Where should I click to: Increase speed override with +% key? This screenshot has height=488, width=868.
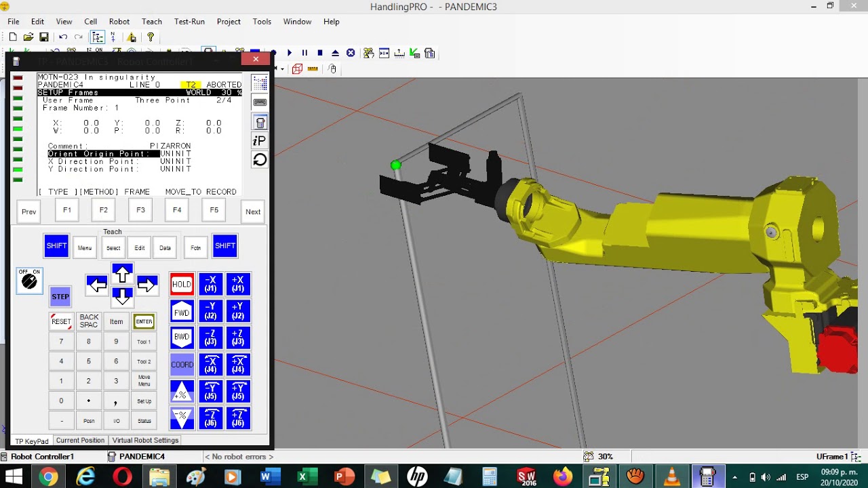(x=182, y=392)
